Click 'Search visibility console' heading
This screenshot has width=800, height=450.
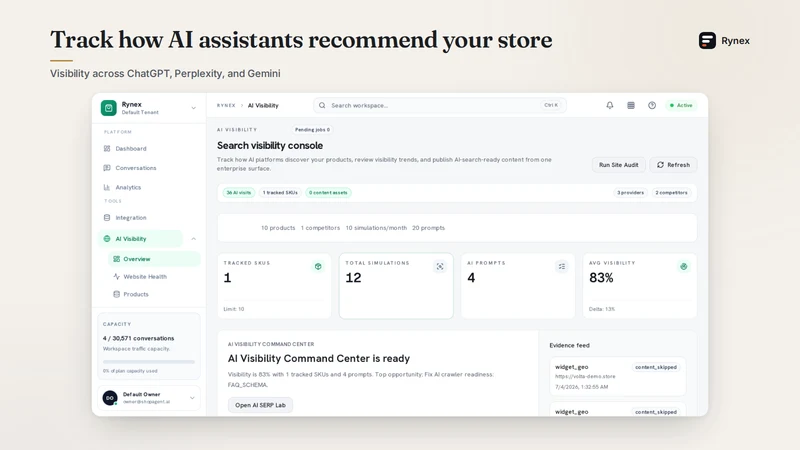point(270,145)
